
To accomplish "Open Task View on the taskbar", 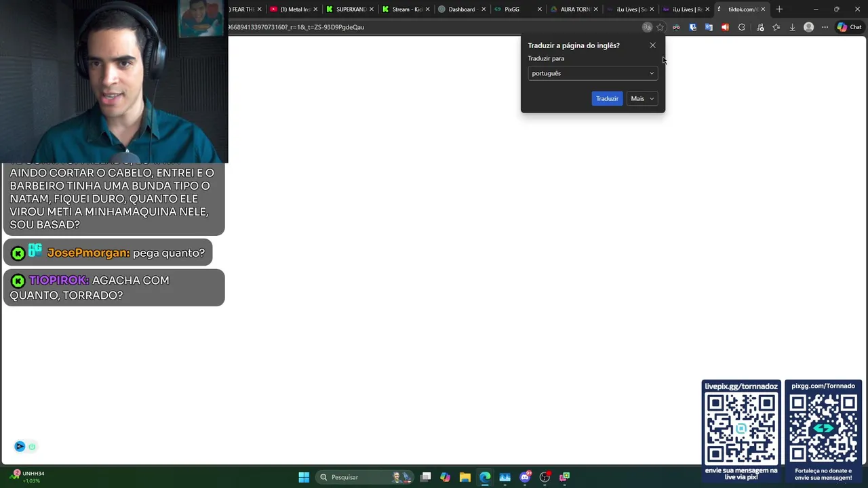I will (425, 477).
